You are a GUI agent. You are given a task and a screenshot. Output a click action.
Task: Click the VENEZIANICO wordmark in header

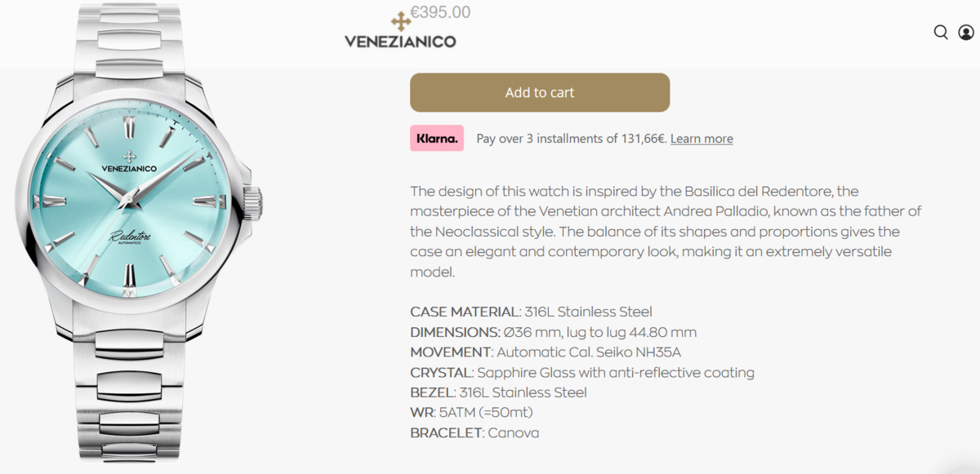(x=400, y=42)
